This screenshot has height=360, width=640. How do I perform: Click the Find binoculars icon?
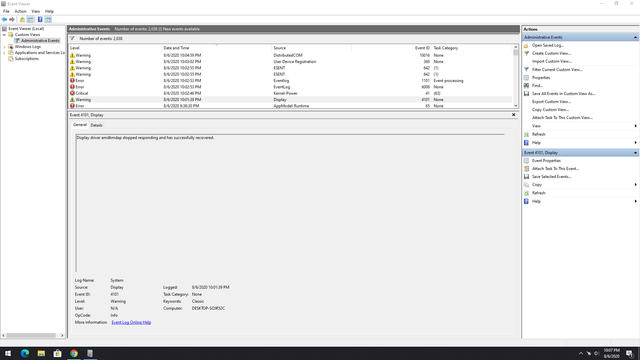[527, 86]
